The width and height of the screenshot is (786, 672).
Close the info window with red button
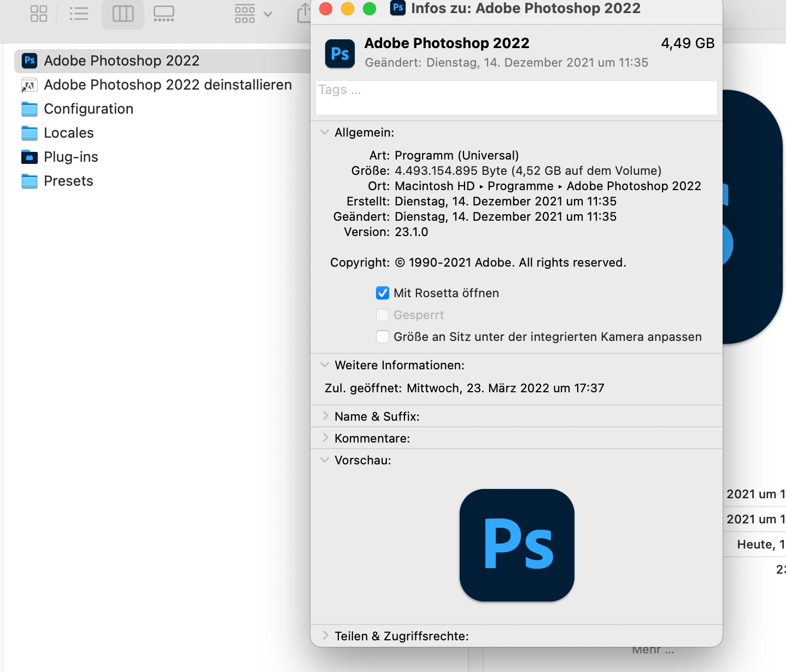[x=326, y=9]
